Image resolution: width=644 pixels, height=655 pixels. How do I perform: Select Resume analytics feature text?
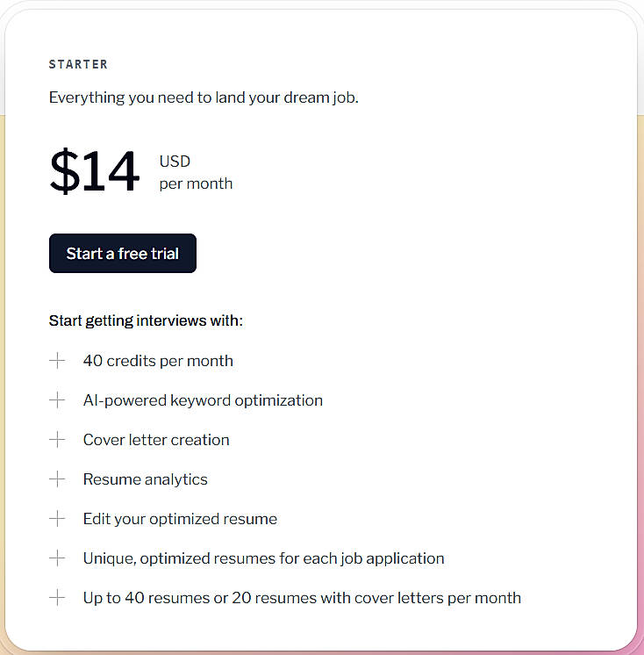(145, 479)
